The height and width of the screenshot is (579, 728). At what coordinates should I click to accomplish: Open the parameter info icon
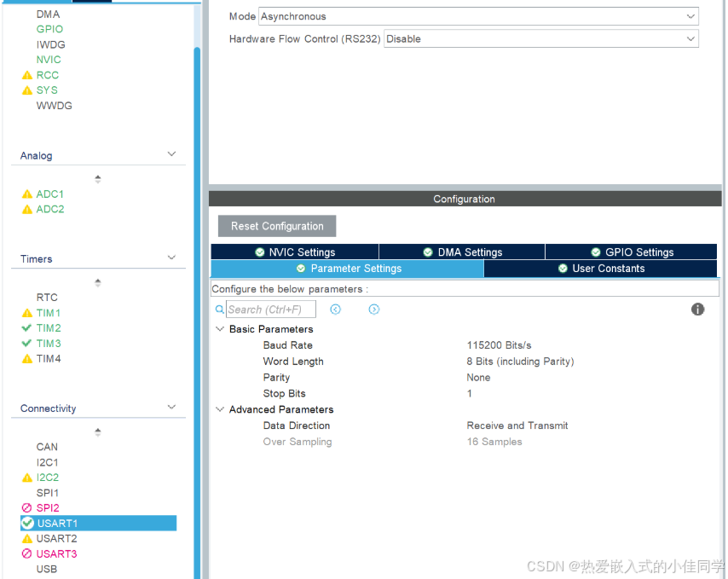pos(697,310)
